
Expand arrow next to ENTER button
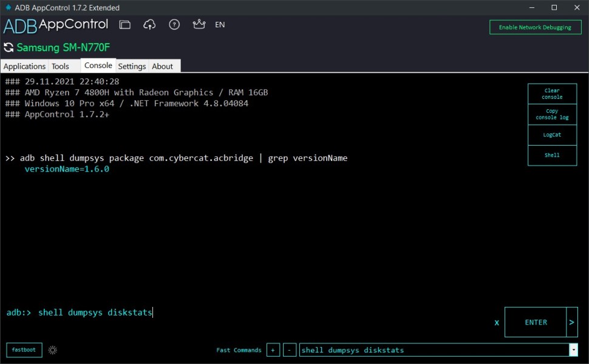pos(571,322)
